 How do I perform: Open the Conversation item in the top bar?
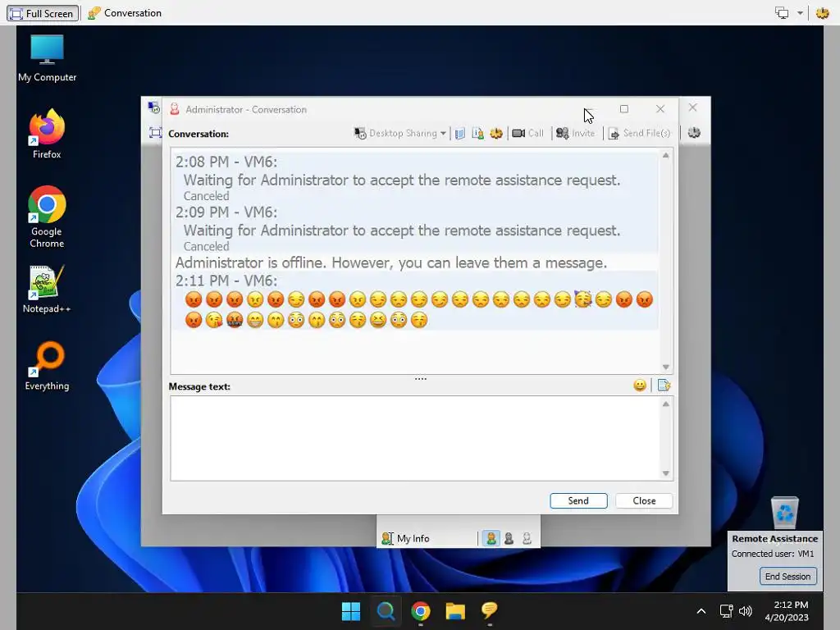point(125,13)
